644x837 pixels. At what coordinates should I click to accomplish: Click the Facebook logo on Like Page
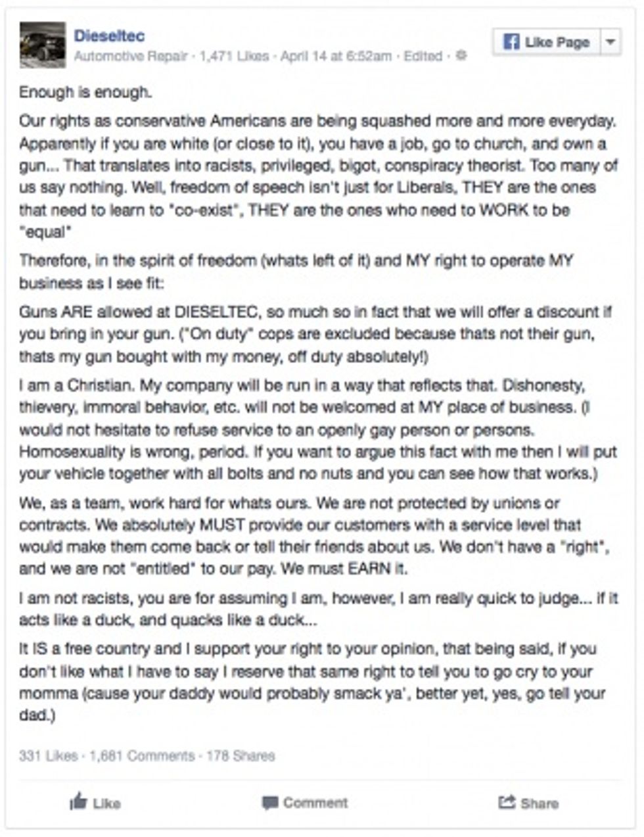coord(511,43)
